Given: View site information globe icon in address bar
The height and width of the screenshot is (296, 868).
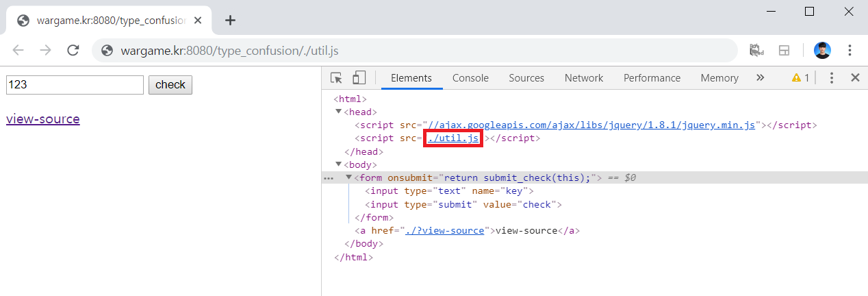Looking at the screenshot, I should 107,50.
